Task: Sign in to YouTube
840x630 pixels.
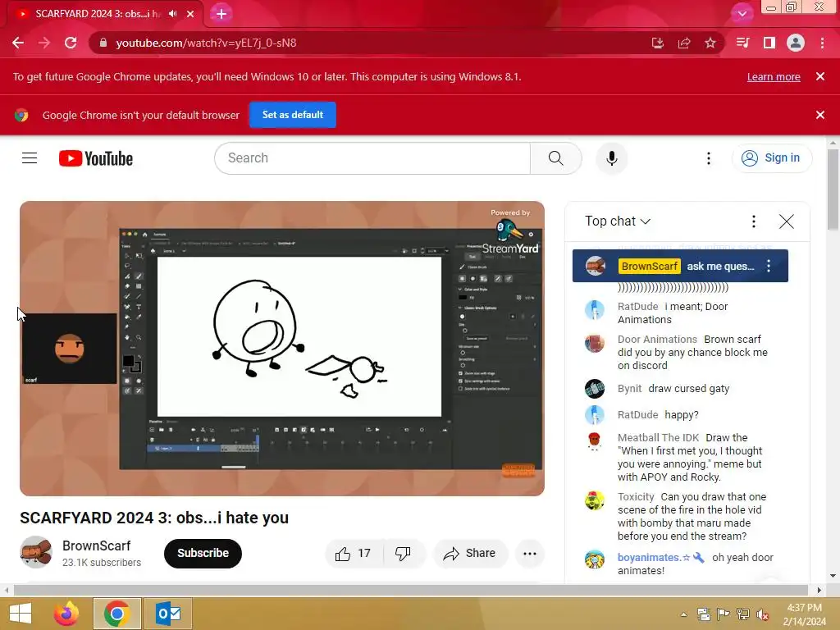Action: pyautogui.click(x=772, y=158)
